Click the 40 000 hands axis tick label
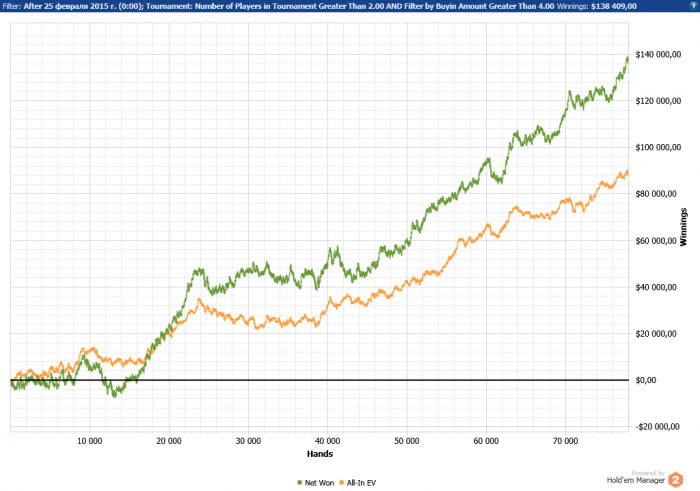The image size is (700, 491). (327, 441)
